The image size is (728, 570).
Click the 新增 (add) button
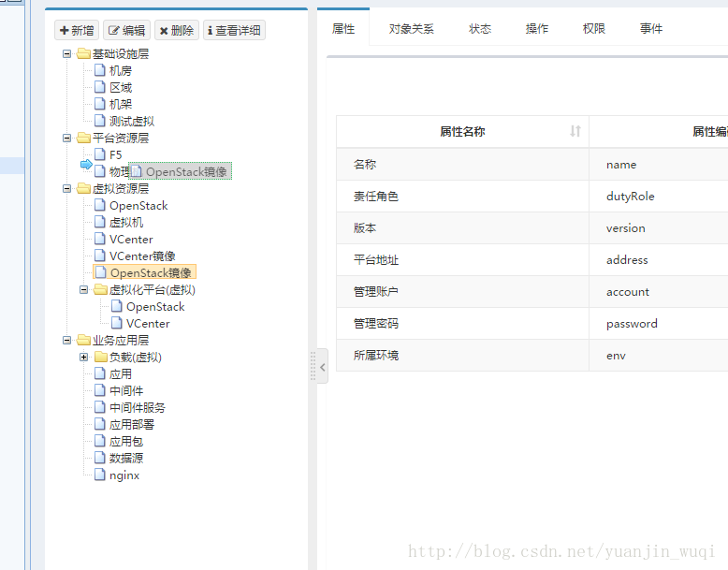coord(77,30)
